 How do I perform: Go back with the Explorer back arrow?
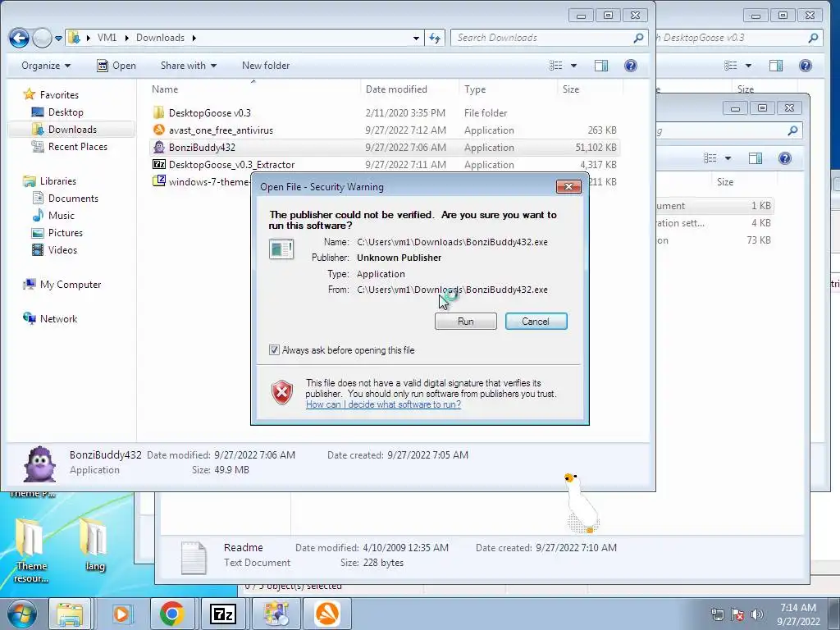tap(19, 38)
